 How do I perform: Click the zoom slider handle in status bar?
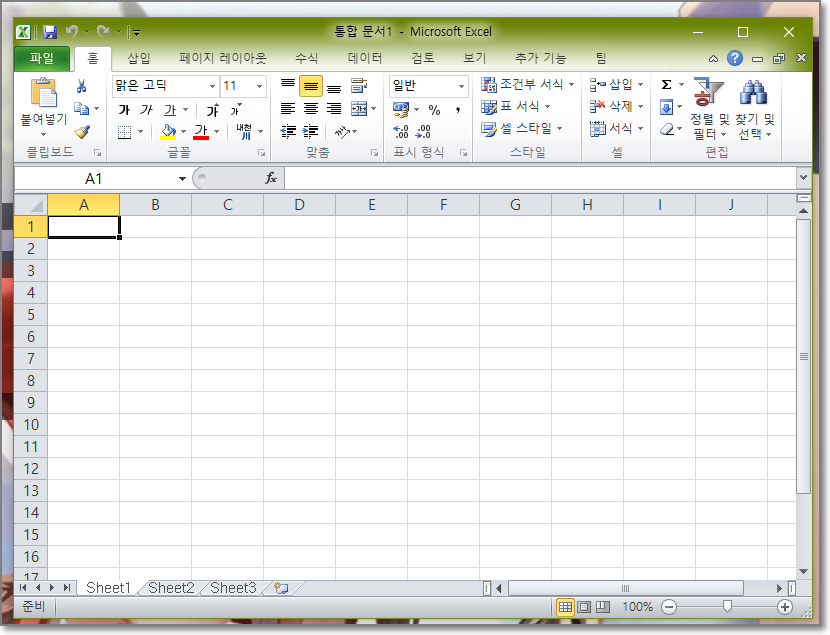[x=727, y=607]
